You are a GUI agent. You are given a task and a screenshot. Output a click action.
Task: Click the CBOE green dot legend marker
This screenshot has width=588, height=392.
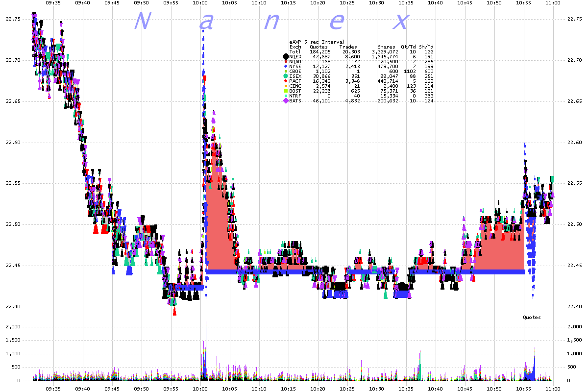point(285,71)
